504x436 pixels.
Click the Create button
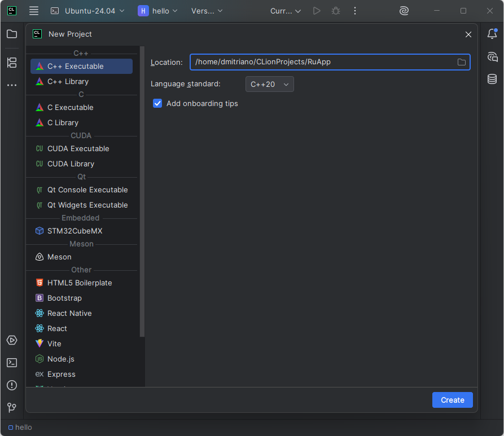(452, 400)
